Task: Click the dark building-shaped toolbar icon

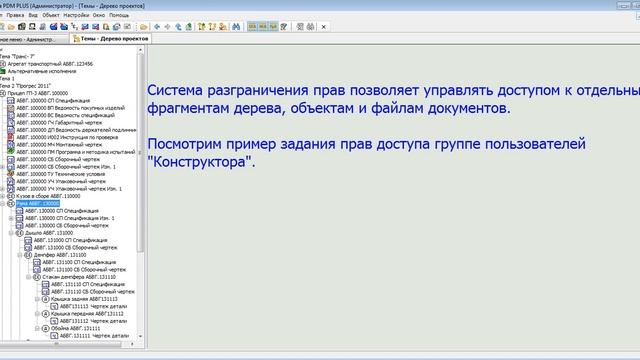Action: click(x=22, y=27)
